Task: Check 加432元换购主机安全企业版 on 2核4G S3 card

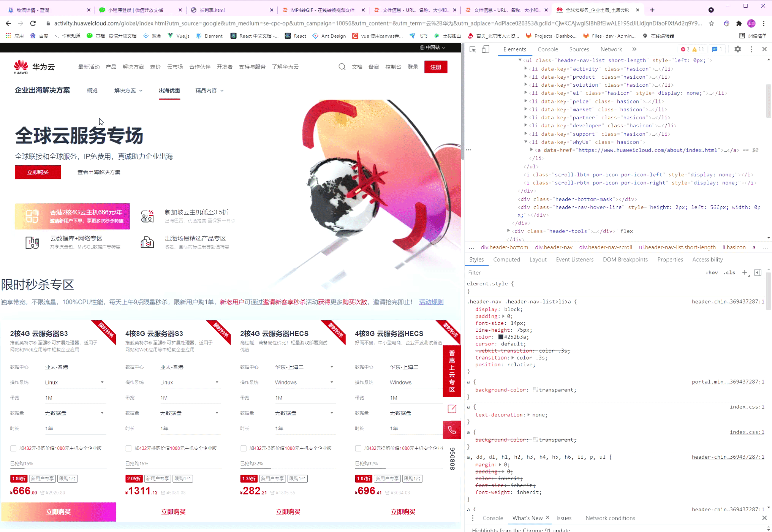Action: pos(13,448)
